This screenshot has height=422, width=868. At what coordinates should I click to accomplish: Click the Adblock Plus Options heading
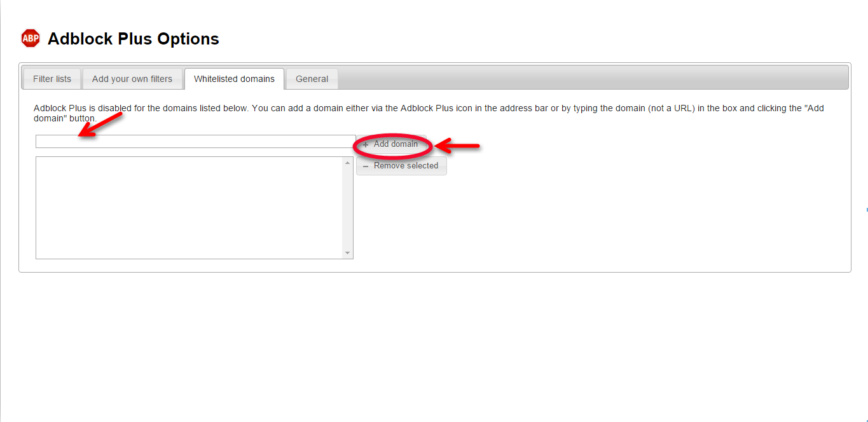134,39
